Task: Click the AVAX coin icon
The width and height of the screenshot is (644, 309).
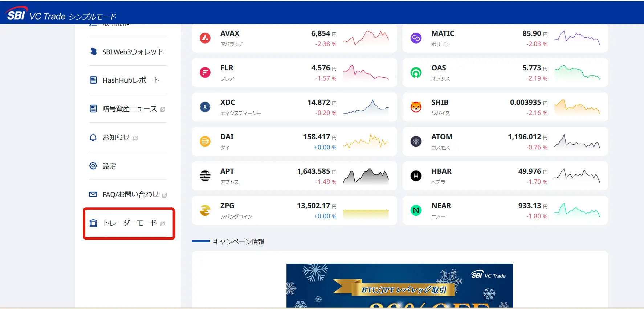Action: point(205,38)
